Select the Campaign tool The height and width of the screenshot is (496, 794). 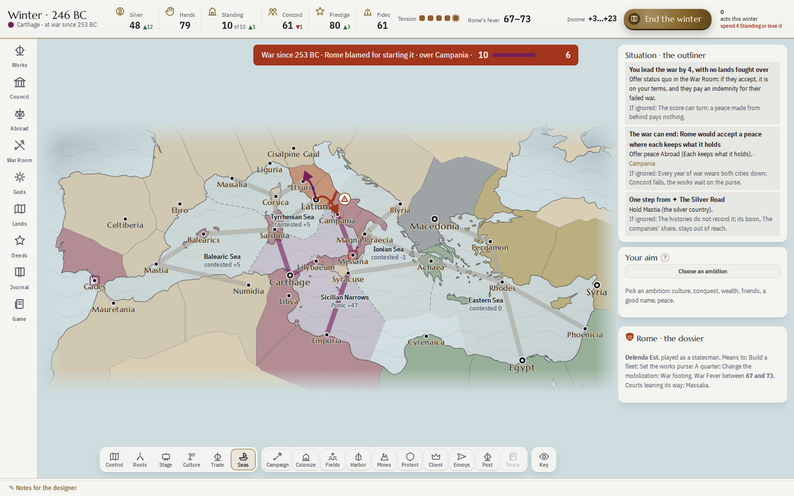[277, 460]
